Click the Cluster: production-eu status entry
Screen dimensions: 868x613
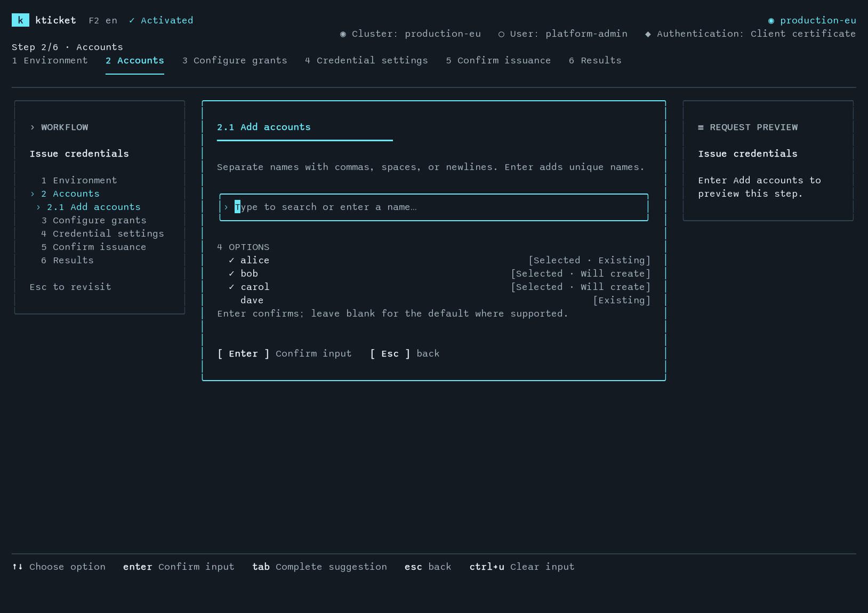[411, 34]
